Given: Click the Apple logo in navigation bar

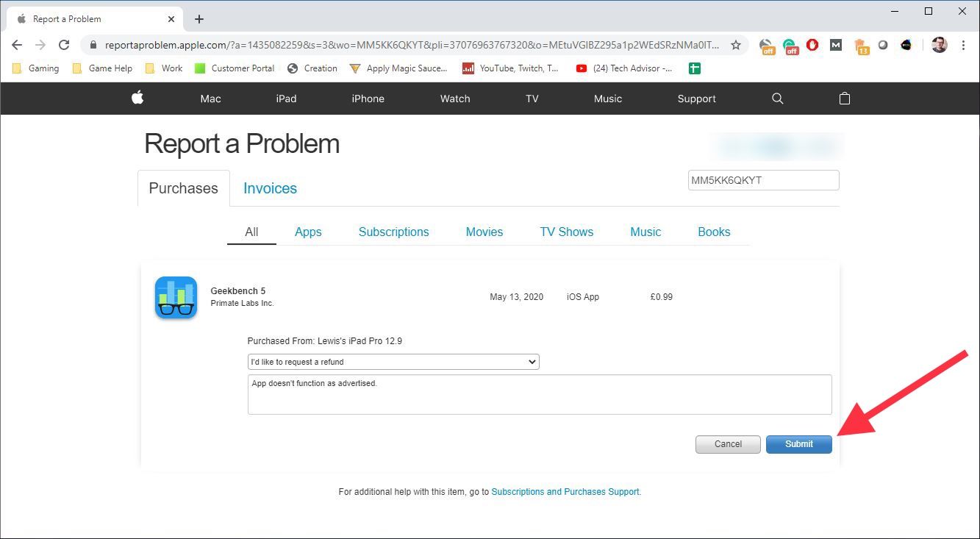Looking at the screenshot, I should [x=137, y=98].
